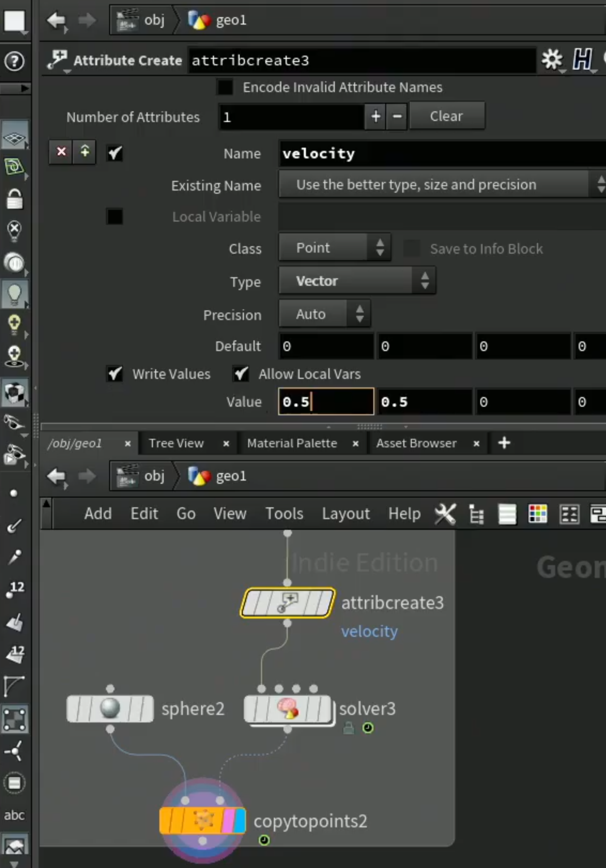Screen dimensions: 606x868
Task: Click the plus button to add attribute
Action: [x=376, y=116]
